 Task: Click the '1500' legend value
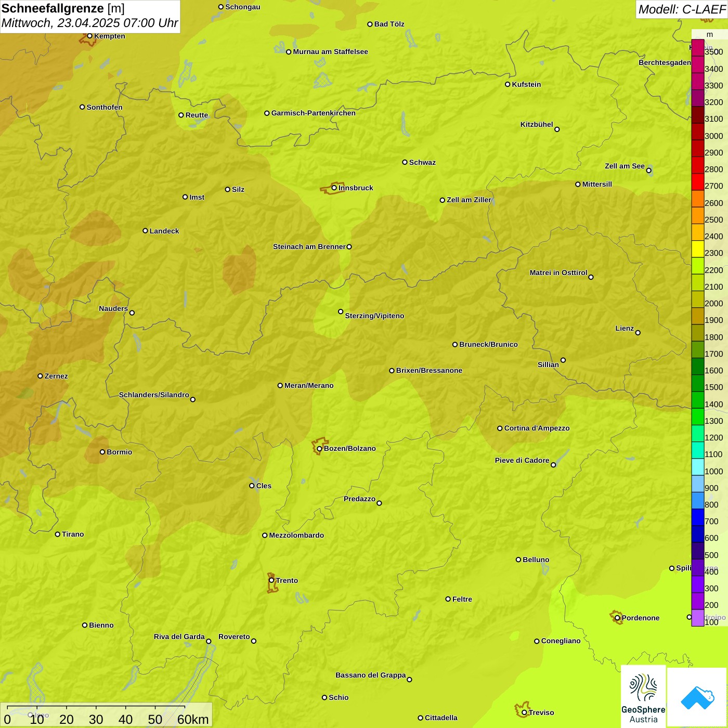pos(714,387)
